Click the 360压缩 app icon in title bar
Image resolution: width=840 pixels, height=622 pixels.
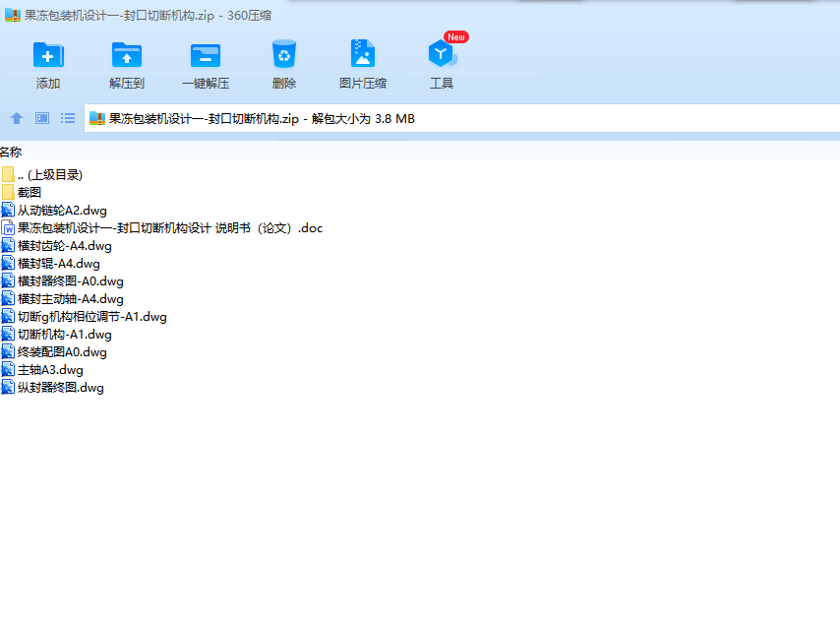13,15
